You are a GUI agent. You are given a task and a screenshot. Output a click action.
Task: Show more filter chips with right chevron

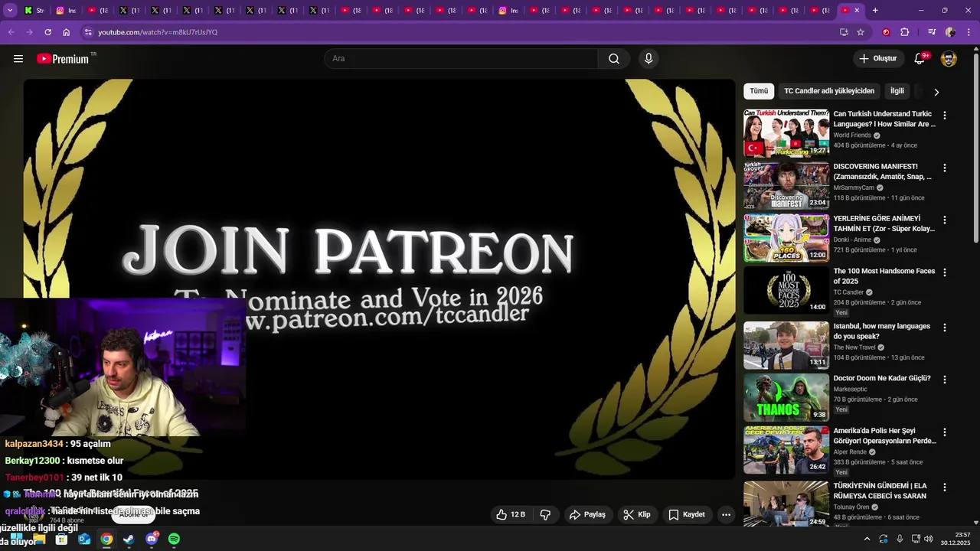(x=936, y=92)
